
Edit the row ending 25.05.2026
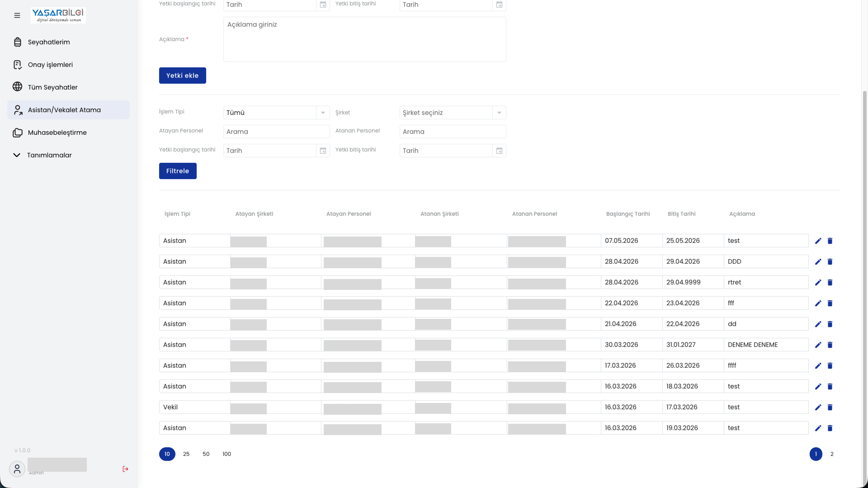coord(818,241)
